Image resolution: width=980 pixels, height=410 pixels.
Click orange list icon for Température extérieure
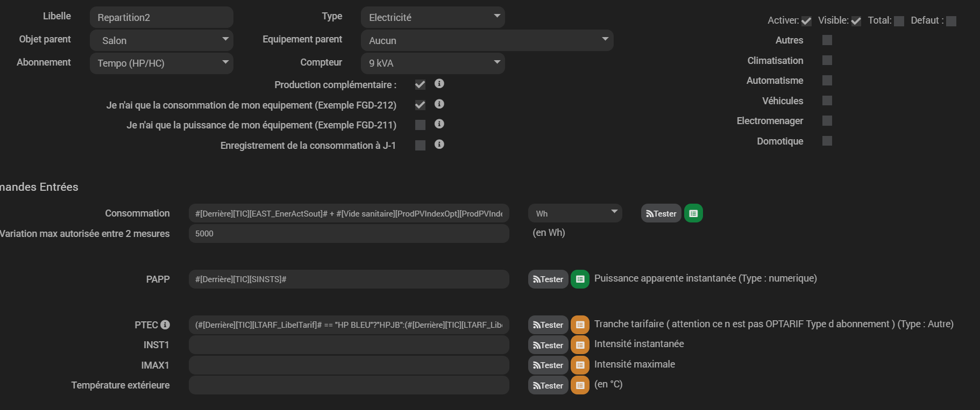580,385
